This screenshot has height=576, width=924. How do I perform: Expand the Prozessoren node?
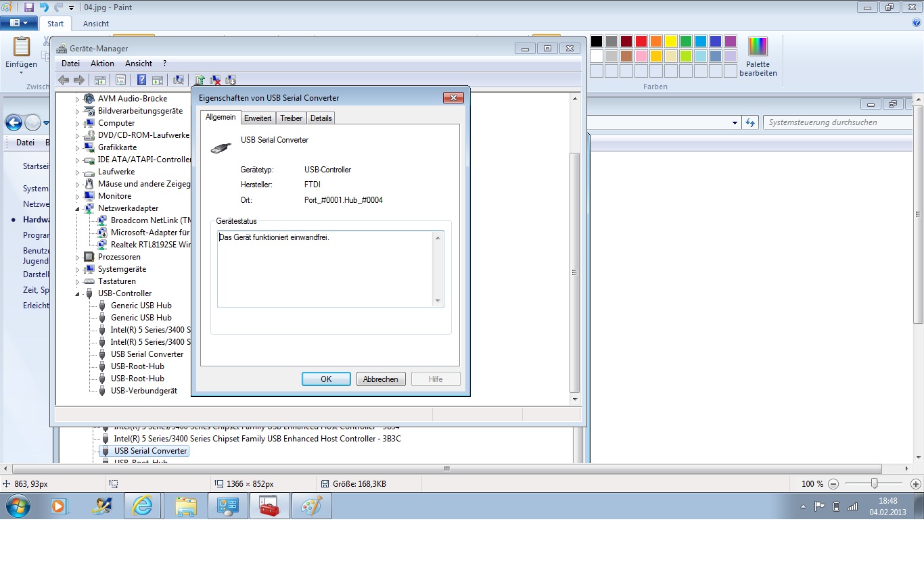(x=77, y=257)
